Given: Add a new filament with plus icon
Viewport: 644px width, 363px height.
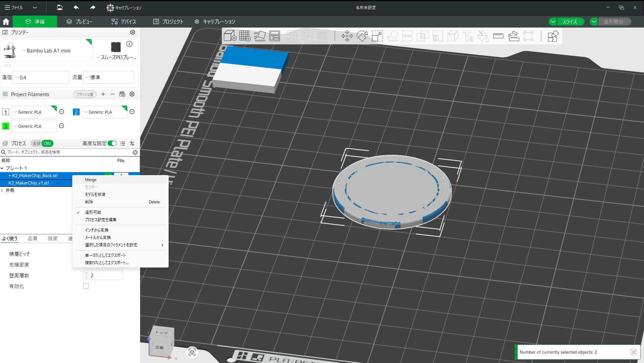Looking at the screenshot, I should click(103, 94).
